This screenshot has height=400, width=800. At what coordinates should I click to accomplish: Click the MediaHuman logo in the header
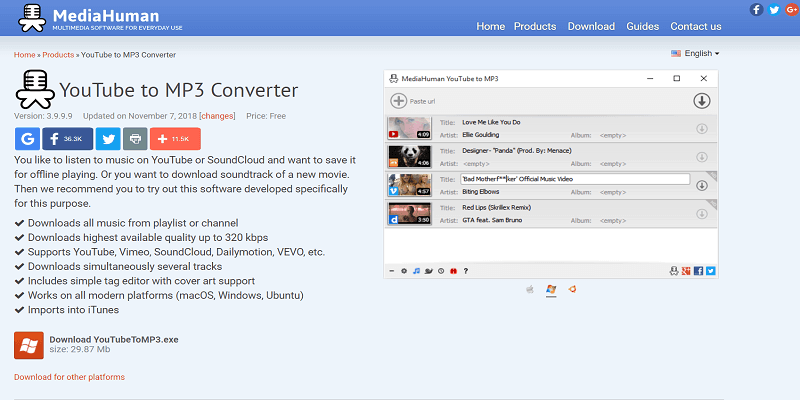coord(101,18)
